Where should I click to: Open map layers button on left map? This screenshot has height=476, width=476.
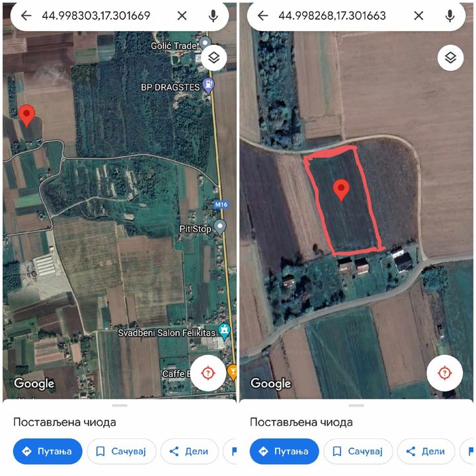[x=214, y=58]
